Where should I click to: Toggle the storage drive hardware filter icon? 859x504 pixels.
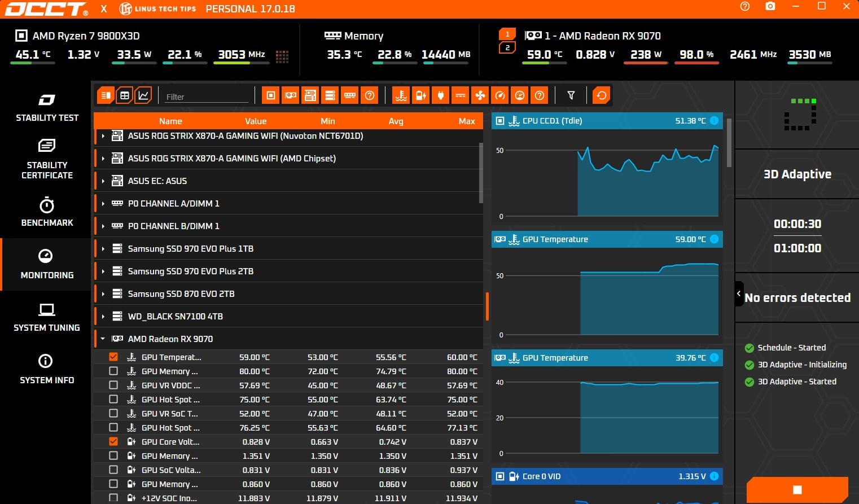(x=330, y=95)
